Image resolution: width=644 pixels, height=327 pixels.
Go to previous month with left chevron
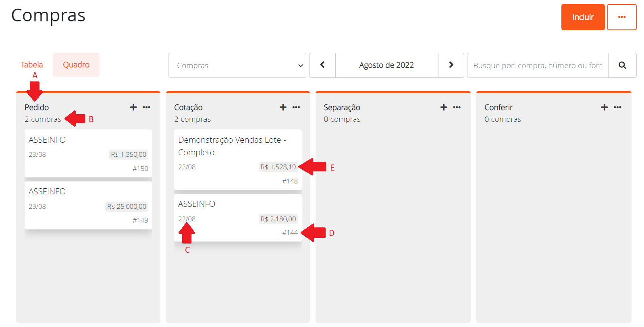[322, 65]
